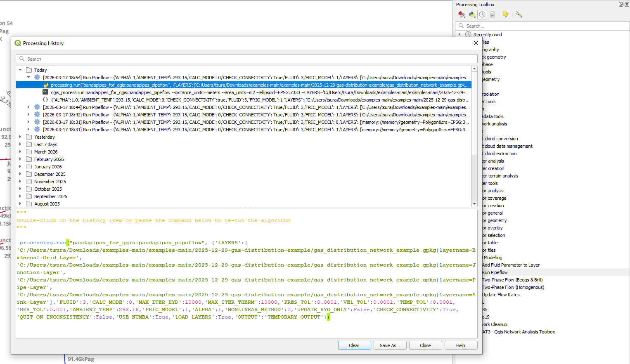Image resolution: width=630 pixels, height=364 pixels.
Task: Open the Results Viewer icon in toolbox
Action: (493, 14)
